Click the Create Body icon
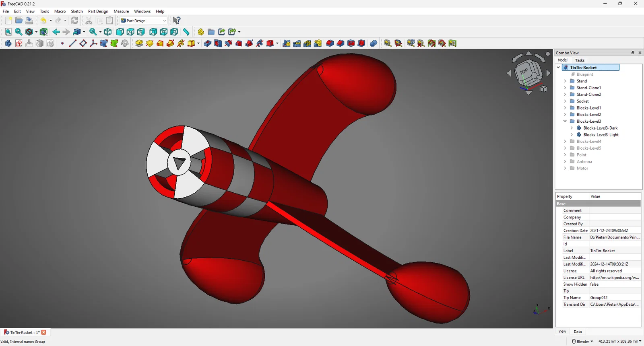 pyautogui.click(x=8, y=43)
